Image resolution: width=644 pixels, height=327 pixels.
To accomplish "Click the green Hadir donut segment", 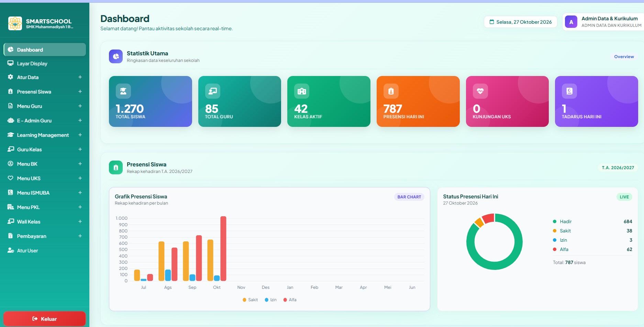I will click(495, 266).
